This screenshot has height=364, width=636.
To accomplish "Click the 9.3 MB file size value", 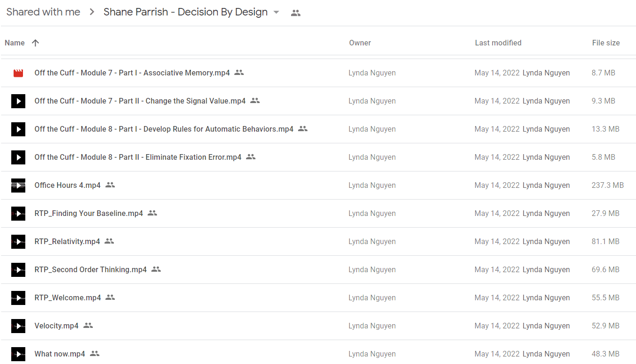I will click(603, 101).
